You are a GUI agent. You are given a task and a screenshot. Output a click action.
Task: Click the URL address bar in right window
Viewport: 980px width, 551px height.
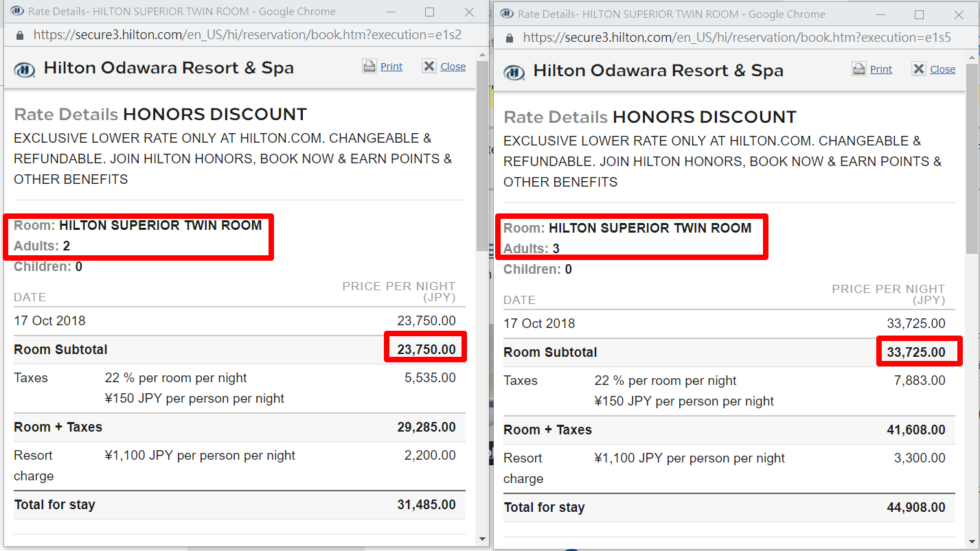(x=737, y=38)
